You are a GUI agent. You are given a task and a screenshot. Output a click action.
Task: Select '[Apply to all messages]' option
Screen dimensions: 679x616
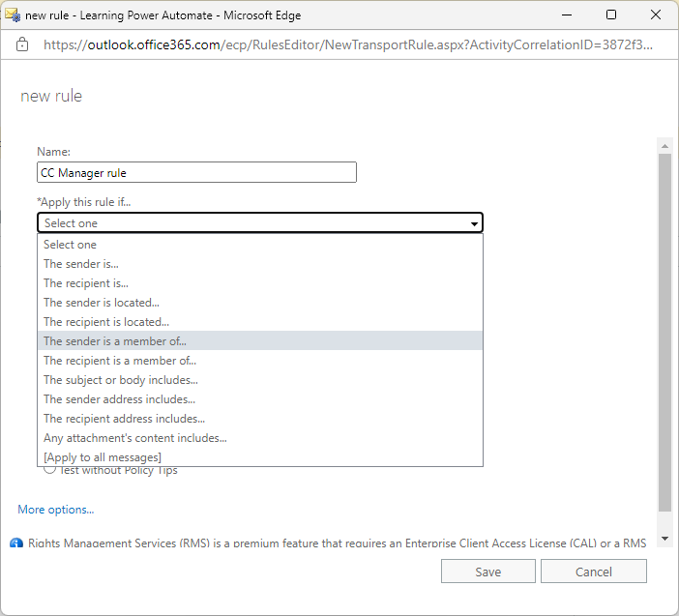pos(103,457)
